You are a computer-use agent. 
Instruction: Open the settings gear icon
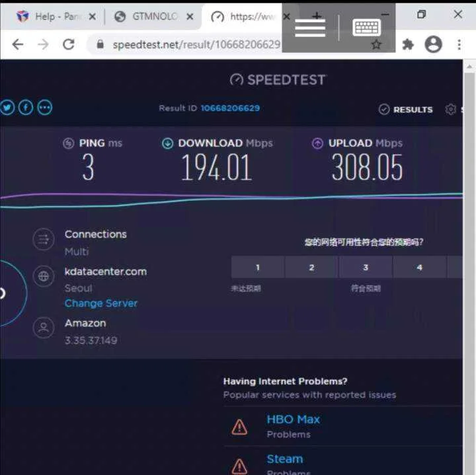(450, 109)
